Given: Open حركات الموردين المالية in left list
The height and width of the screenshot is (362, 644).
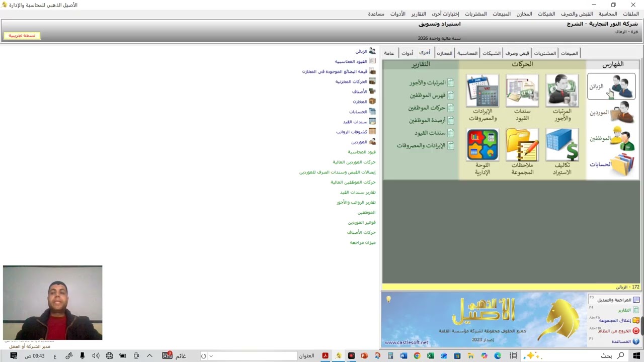Looking at the screenshot, I should 354,162.
